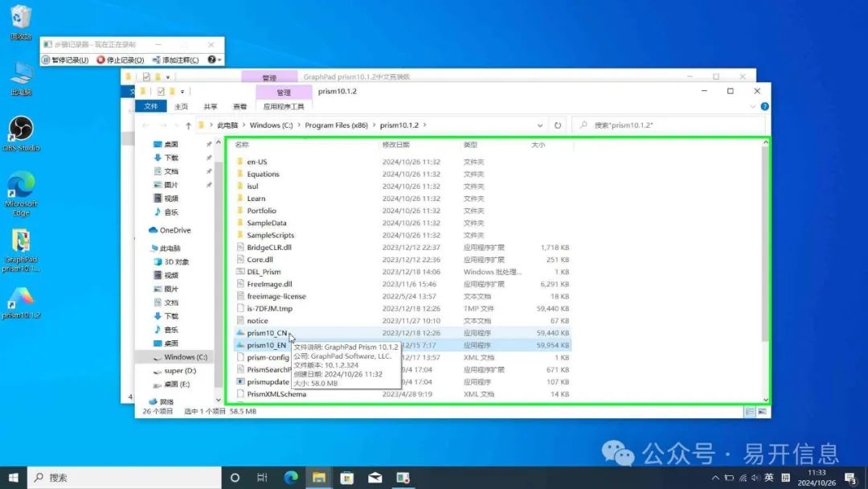Select the freeimage-license text file
This screenshot has width=868, height=489.
coord(276,296)
